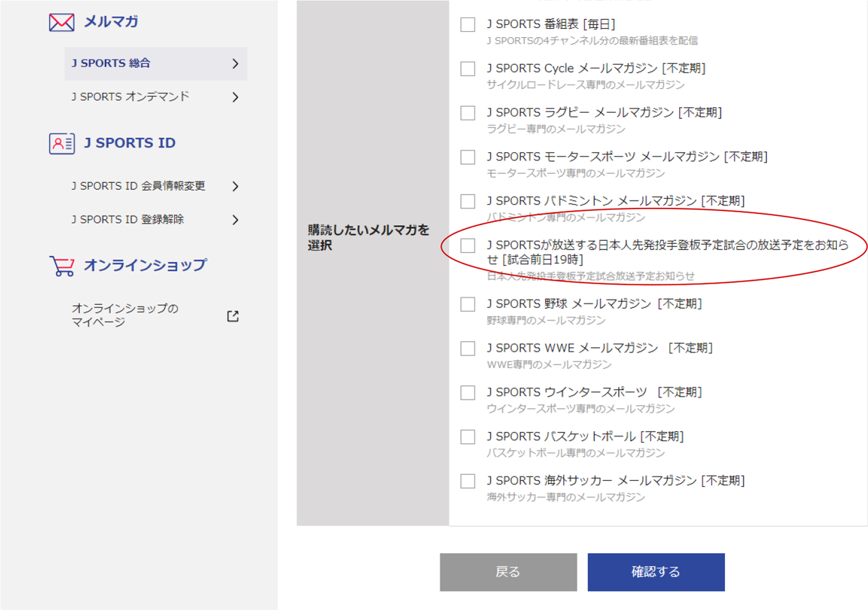Check the J SPORTS 番組表 [毎日] box

pos(468,24)
